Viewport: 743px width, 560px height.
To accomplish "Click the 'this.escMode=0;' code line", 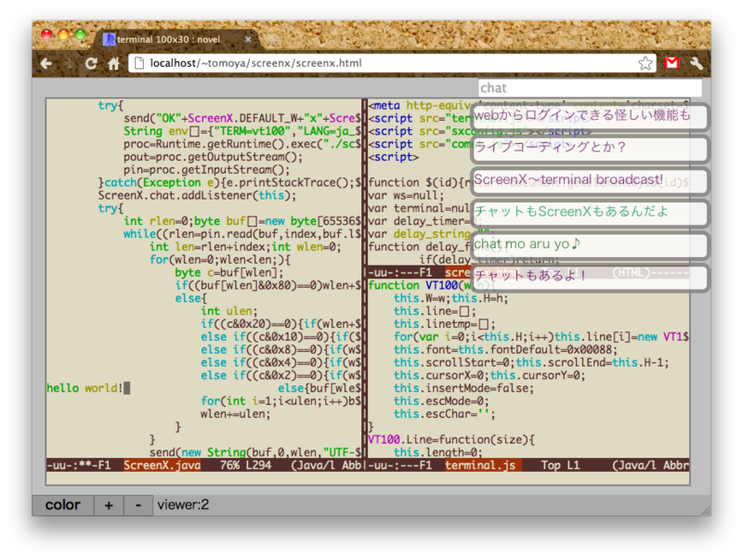I will [x=441, y=401].
